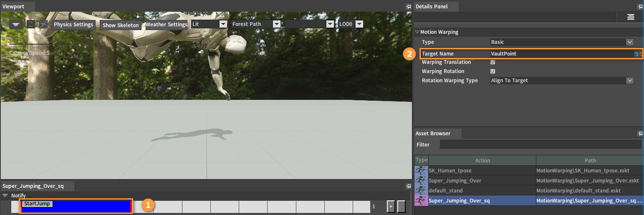Pin the Asset Browser panel
644x215 pixels.
(x=640, y=133)
